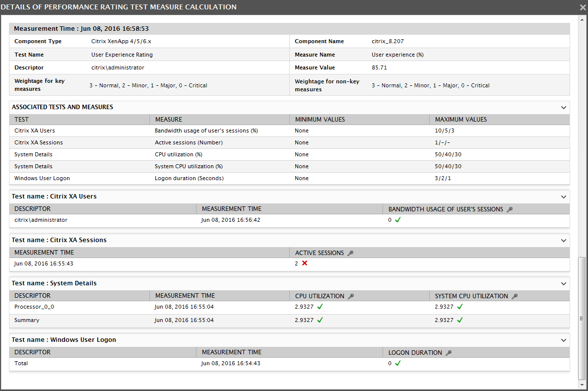Image resolution: width=588 pixels, height=391 pixels.
Task: Click the key icon next to System CPU Utilization header
Action: 515,296
